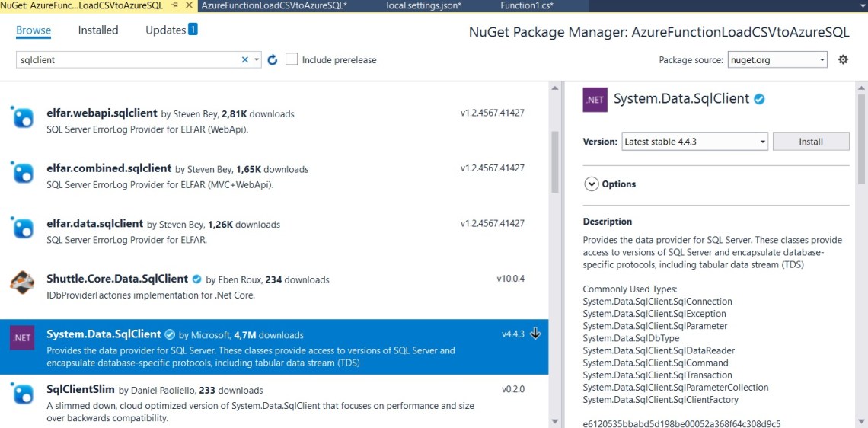The width and height of the screenshot is (868, 428).
Task: Switch to the Updates tab
Action: tap(165, 30)
